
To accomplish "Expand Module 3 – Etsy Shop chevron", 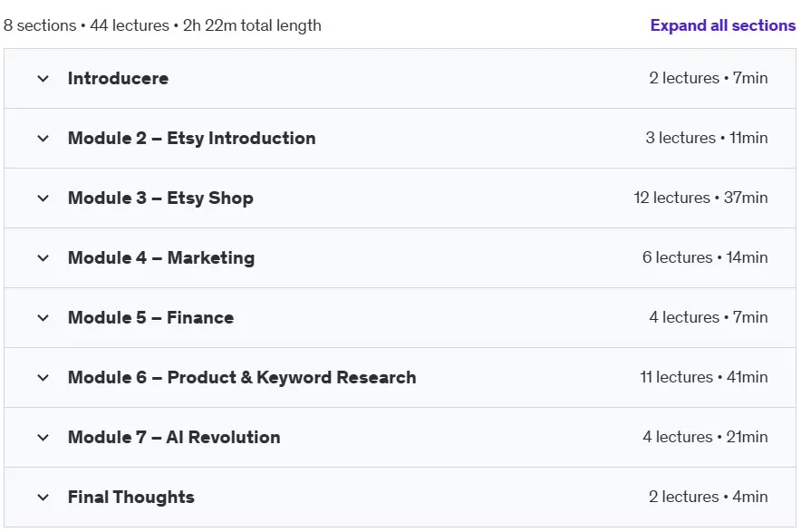I will [x=43, y=198].
